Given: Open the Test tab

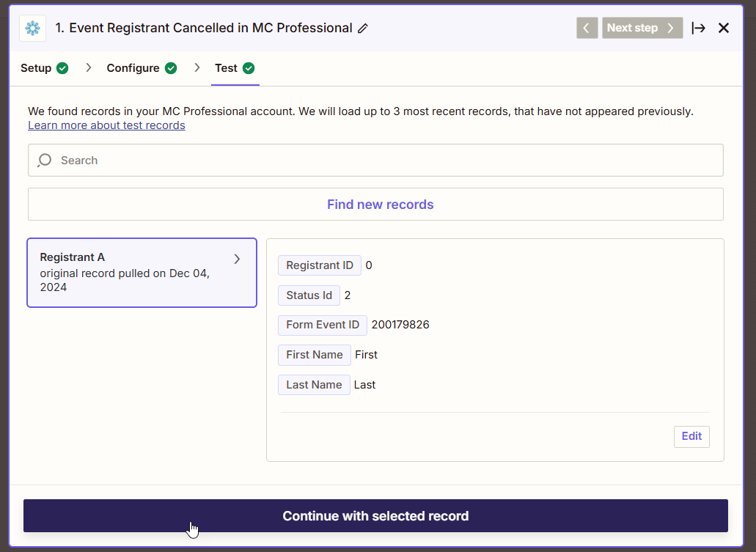Looking at the screenshot, I should [235, 68].
